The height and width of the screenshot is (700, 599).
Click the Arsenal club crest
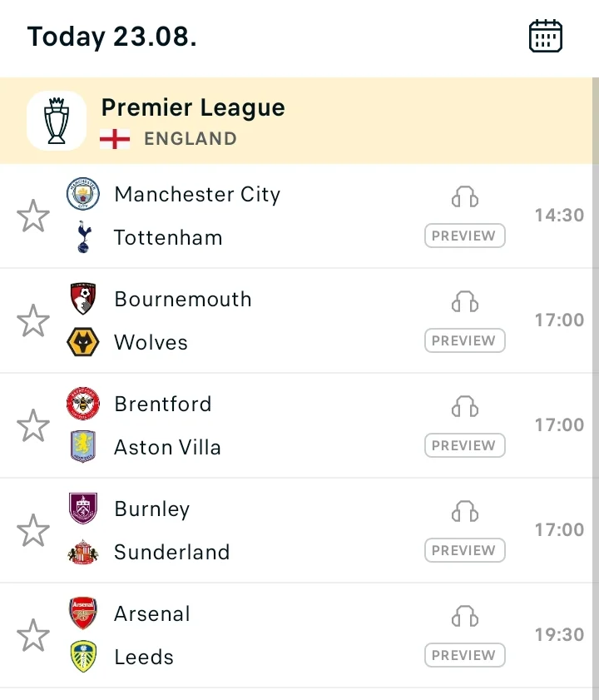tap(83, 613)
